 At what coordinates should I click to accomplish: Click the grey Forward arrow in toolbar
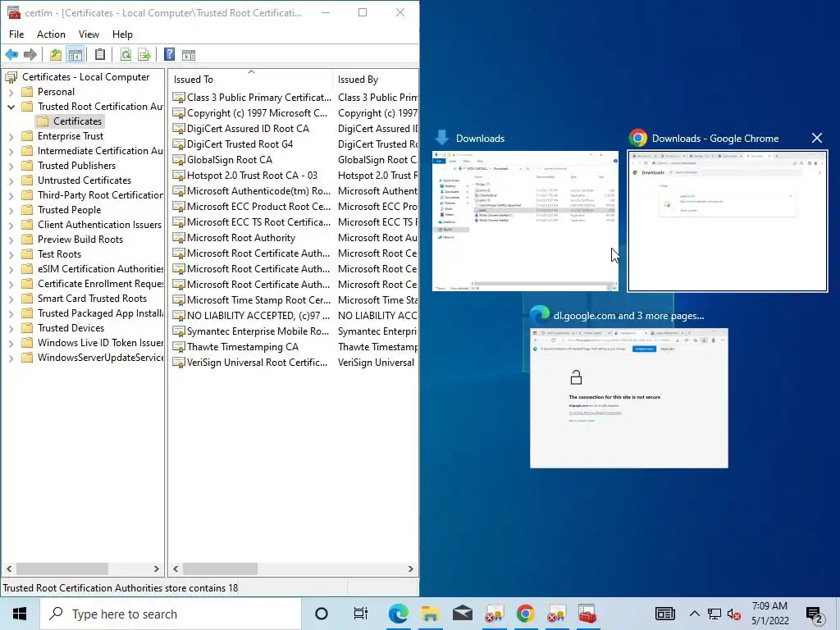[x=30, y=55]
